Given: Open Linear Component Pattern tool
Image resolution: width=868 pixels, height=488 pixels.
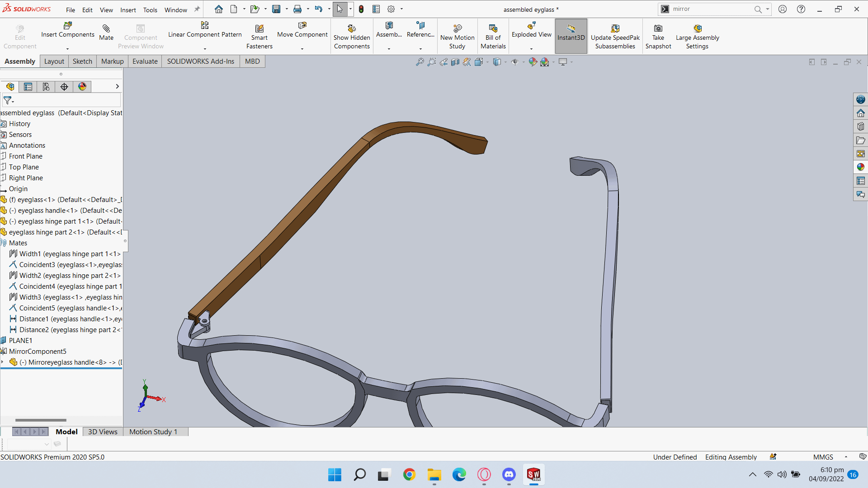Looking at the screenshot, I should tap(205, 30).
